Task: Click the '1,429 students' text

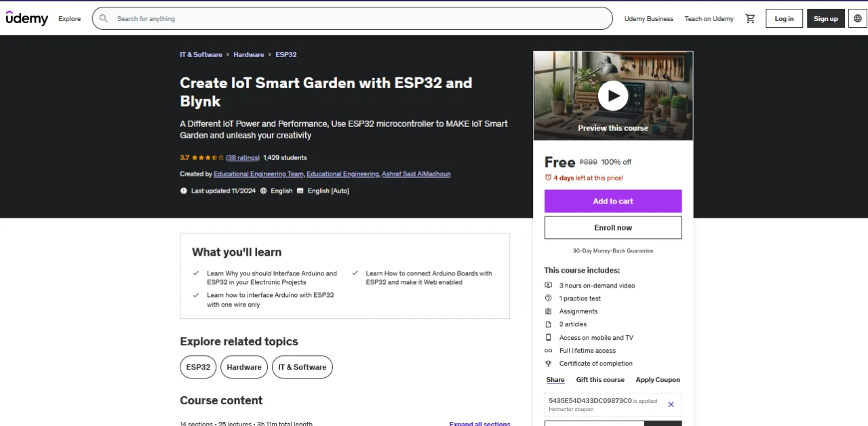Action: click(285, 157)
